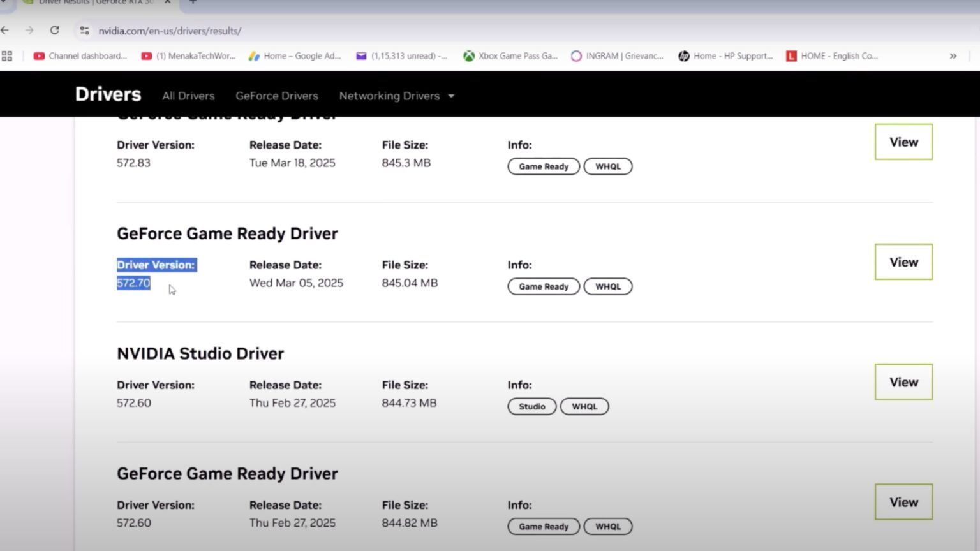Expand hidden bookmarks overflow chevron

(x=953, y=56)
